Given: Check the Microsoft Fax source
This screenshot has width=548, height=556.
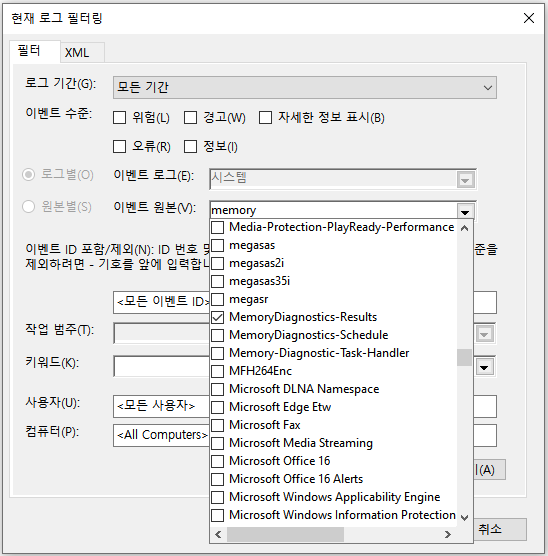Looking at the screenshot, I should pyautogui.click(x=217, y=425).
